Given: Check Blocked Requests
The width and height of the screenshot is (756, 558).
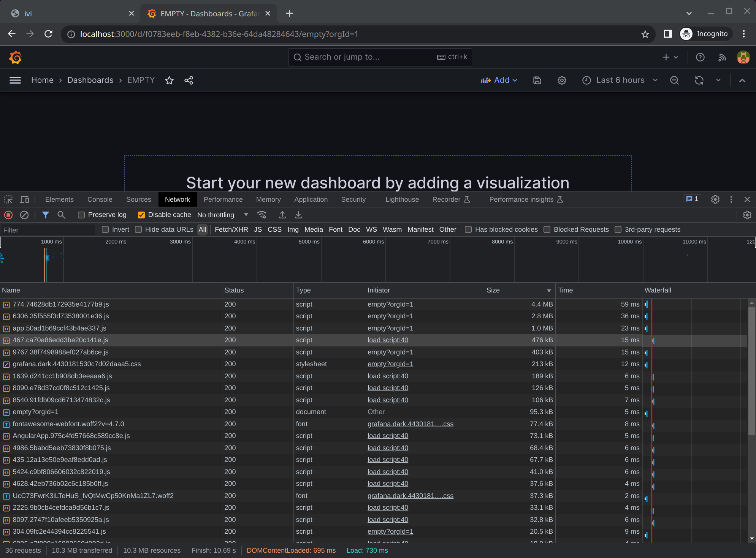Looking at the screenshot, I should (547, 229).
